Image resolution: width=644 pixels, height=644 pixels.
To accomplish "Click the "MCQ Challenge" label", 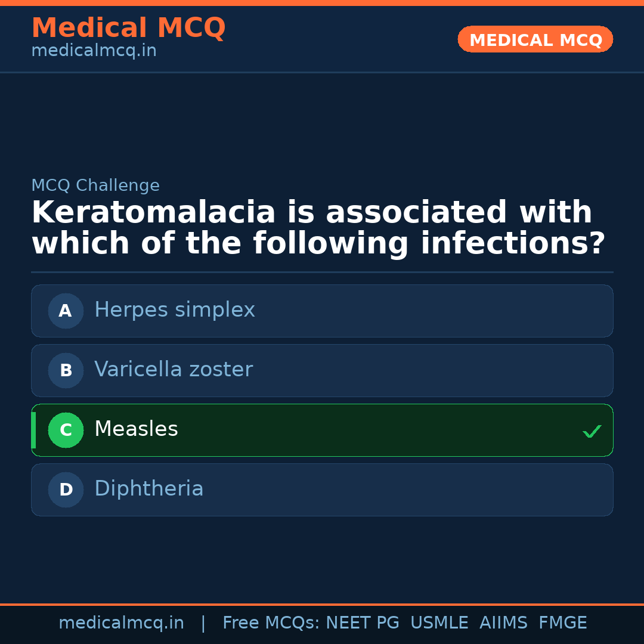I will pyautogui.click(x=95, y=185).
